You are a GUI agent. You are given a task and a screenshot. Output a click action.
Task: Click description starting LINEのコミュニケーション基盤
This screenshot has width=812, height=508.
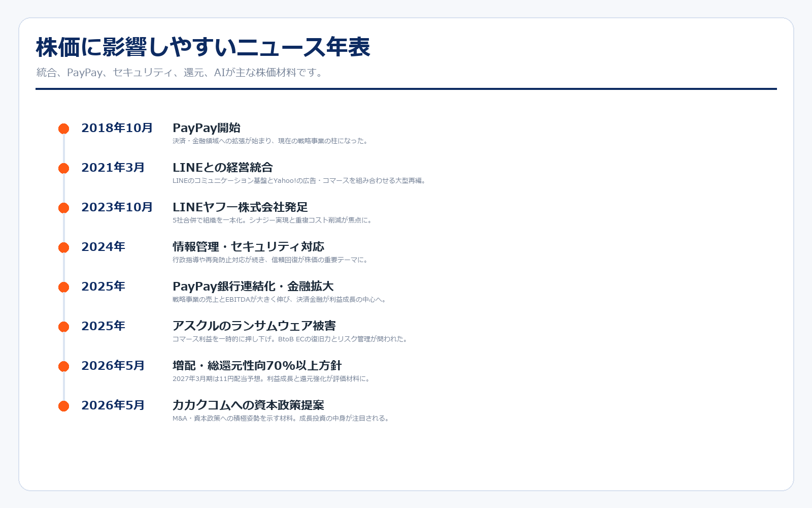pyautogui.click(x=299, y=180)
